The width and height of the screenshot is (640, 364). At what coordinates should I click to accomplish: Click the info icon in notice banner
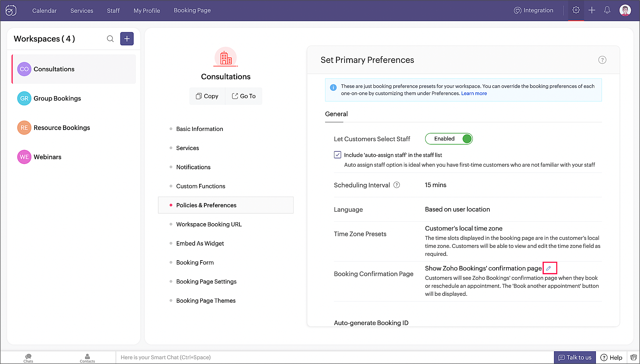tap(333, 87)
